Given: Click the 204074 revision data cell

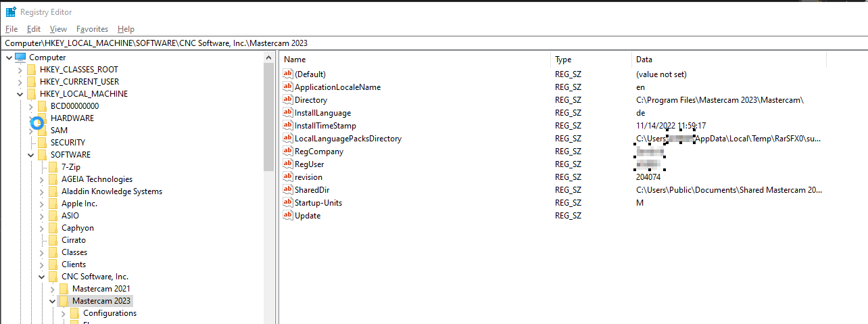Looking at the screenshot, I should (649, 177).
